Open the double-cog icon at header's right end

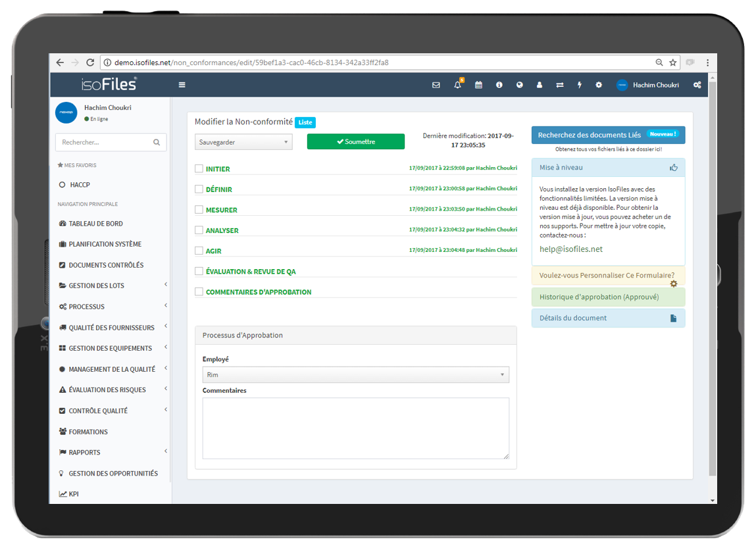pyautogui.click(x=697, y=85)
